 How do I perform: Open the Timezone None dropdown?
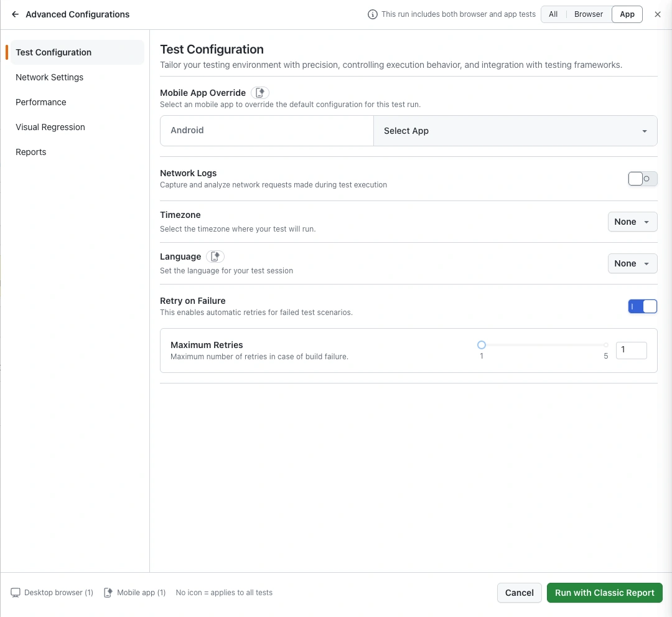click(x=632, y=222)
